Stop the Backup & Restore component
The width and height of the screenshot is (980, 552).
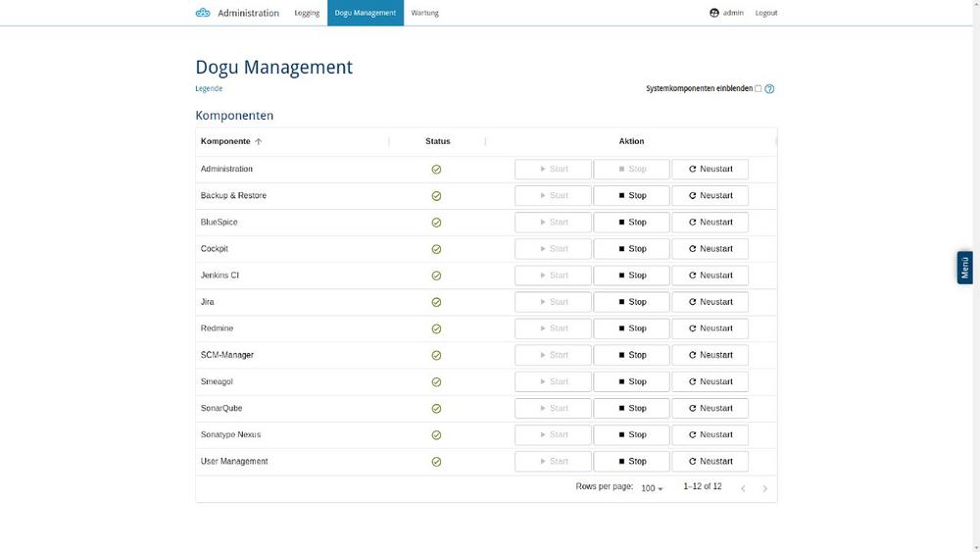pyautogui.click(x=631, y=196)
